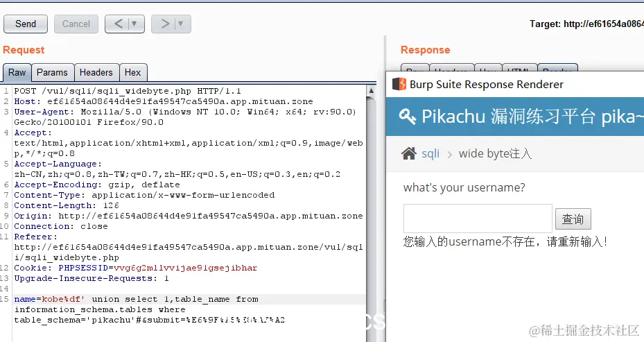
Task: Click the Connection: close line
Action: (61, 226)
